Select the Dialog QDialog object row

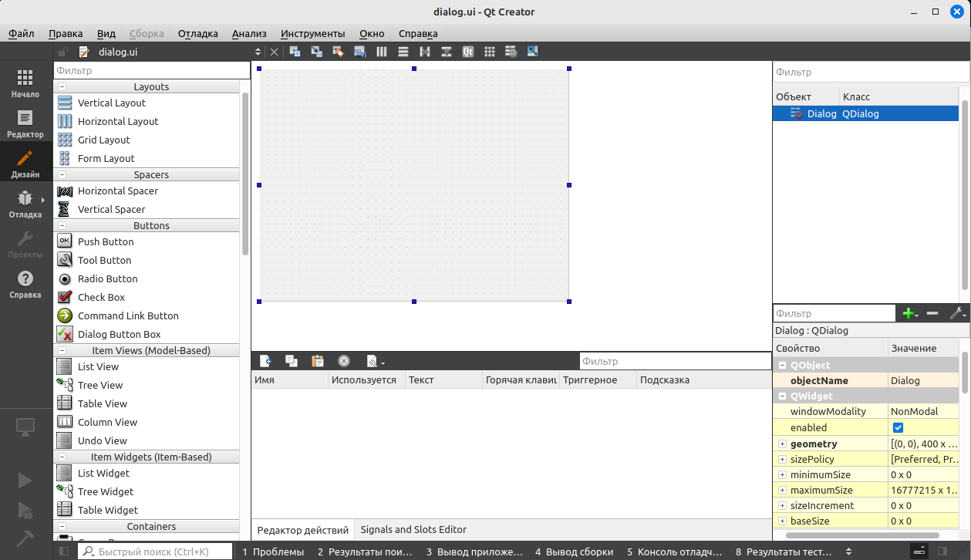click(x=865, y=113)
